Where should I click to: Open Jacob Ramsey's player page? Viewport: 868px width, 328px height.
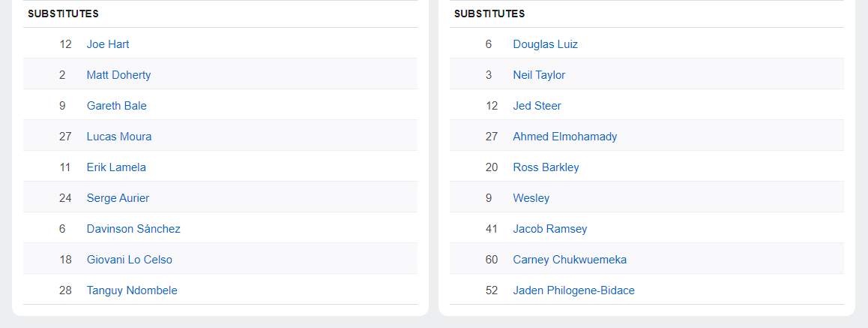(x=549, y=229)
